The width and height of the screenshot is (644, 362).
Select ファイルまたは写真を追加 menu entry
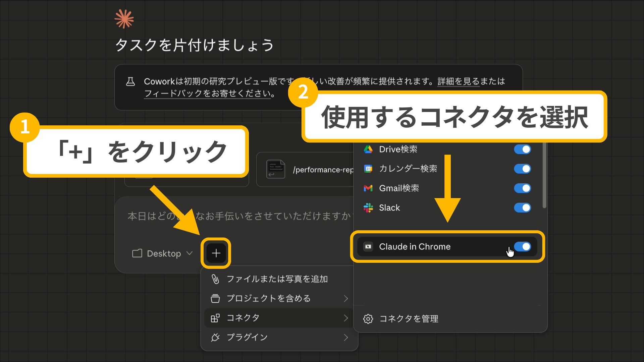[x=277, y=279]
